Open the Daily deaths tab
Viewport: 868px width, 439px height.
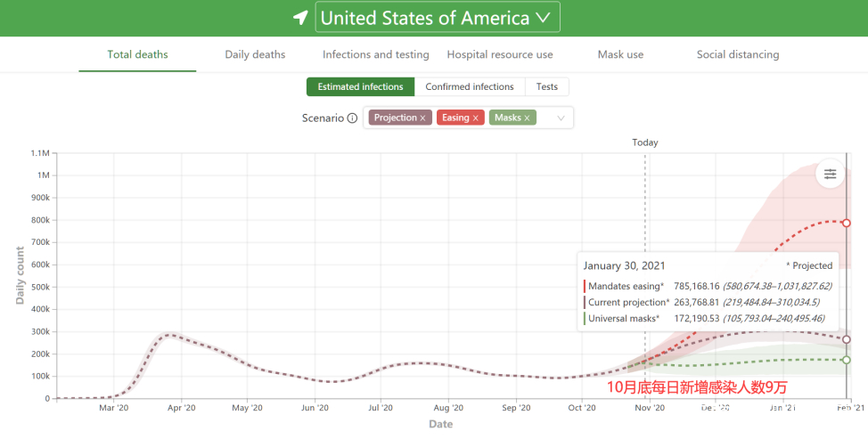(255, 54)
